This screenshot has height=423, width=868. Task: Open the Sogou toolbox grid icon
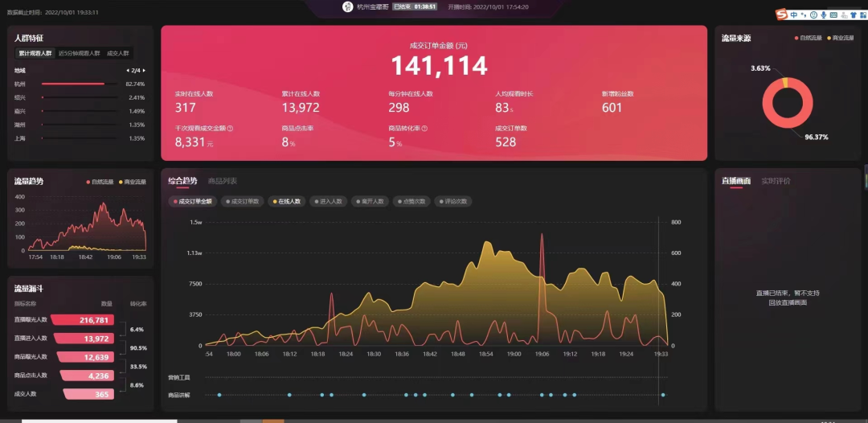click(x=863, y=15)
